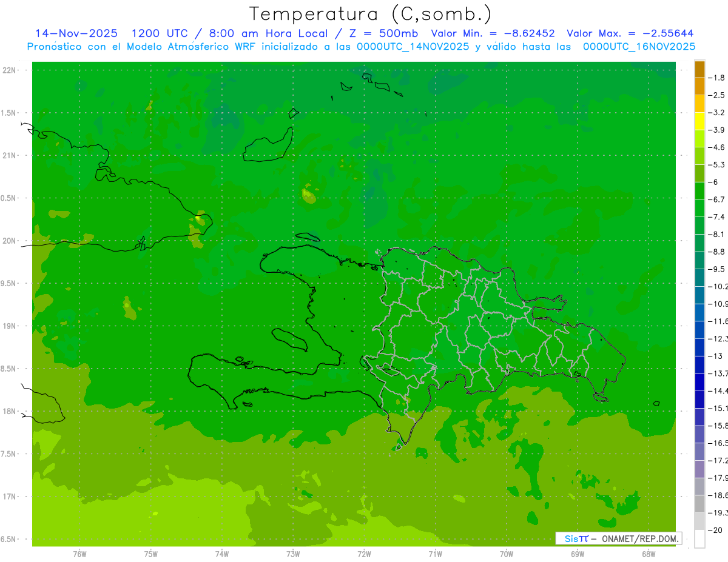Click the '71W' longitude label
Screen dimensions: 728x562
click(435, 554)
